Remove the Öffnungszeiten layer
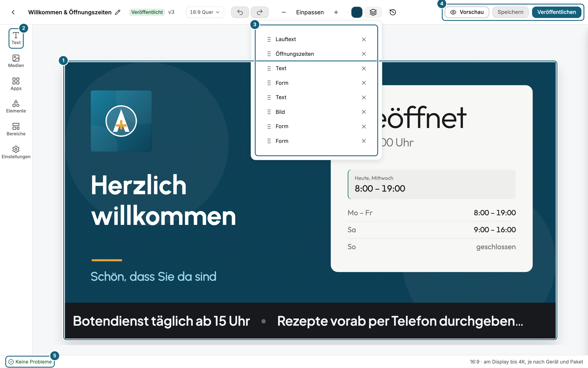The width and height of the screenshot is (588, 368). tap(363, 54)
